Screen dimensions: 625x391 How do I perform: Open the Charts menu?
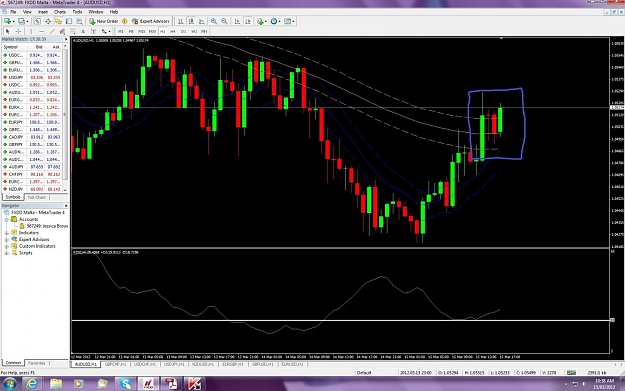click(60, 12)
